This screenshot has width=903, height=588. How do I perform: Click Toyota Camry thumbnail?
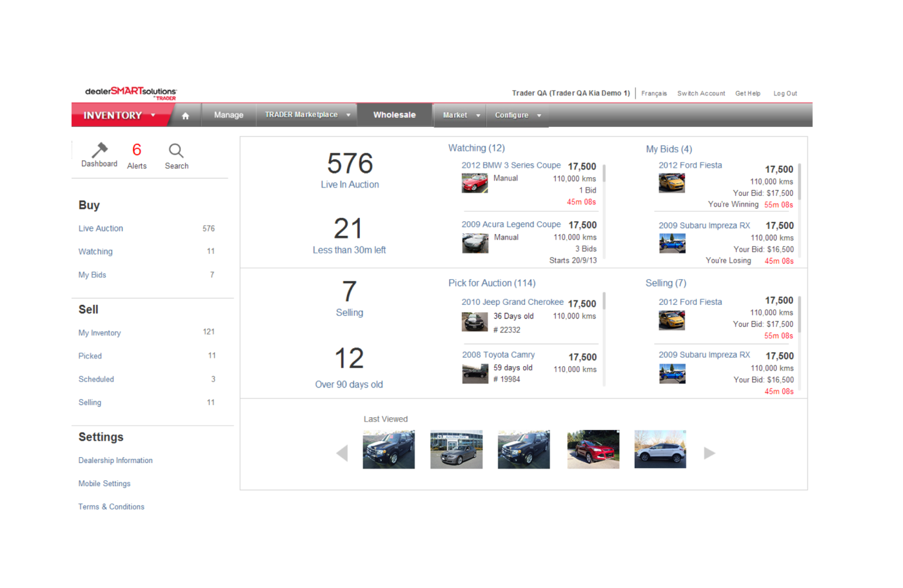(475, 374)
